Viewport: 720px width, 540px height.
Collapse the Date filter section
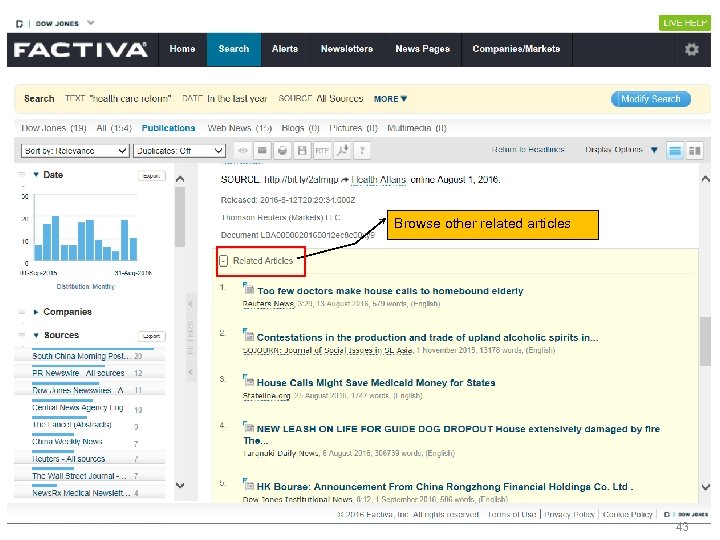click(x=36, y=174)
